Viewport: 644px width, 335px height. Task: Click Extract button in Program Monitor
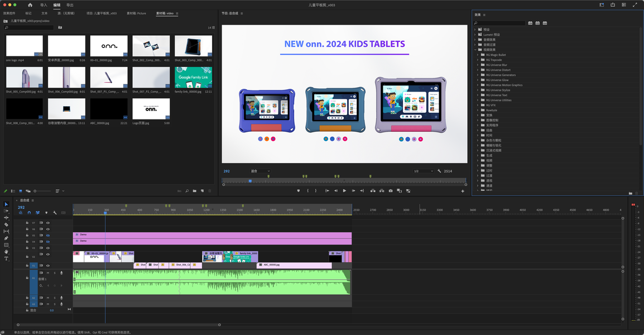click(x=382, y=191)
